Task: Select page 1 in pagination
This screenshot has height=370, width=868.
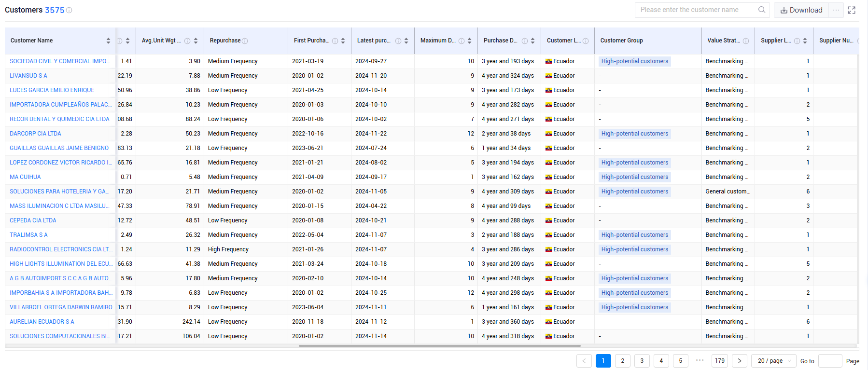Action: point(603,361)
